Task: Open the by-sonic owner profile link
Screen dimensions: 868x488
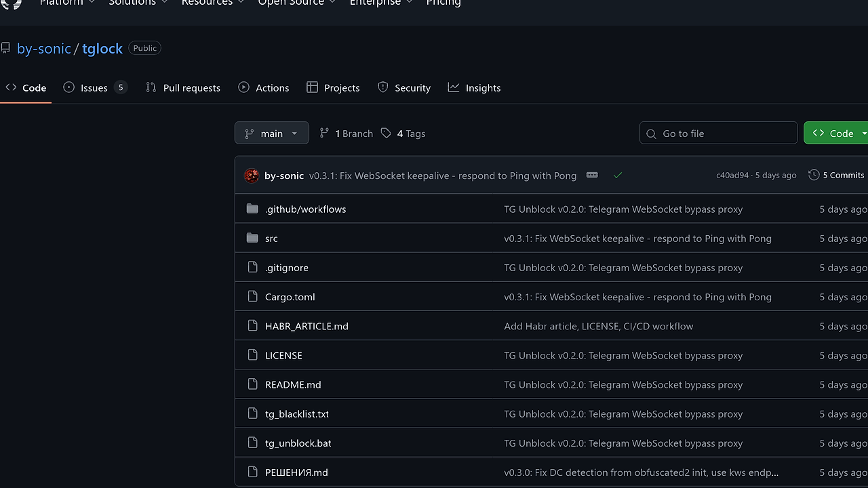Action: (44, 48)
